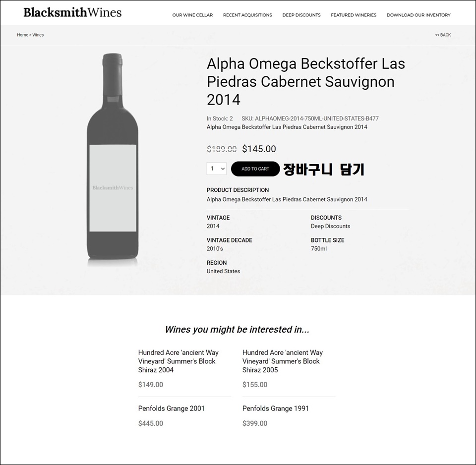Click the Home breadcrumb link
476x465 pixels.
point(22,35)
